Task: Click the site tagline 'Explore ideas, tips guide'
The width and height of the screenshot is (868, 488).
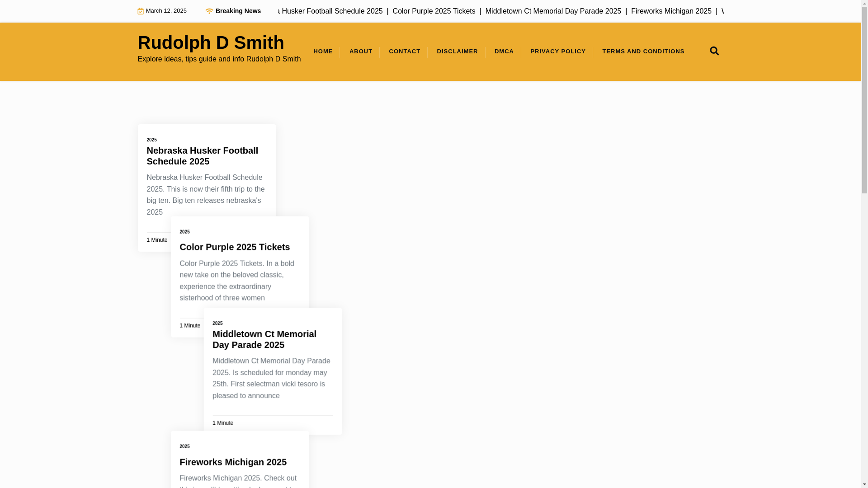Action: point(219,59)
